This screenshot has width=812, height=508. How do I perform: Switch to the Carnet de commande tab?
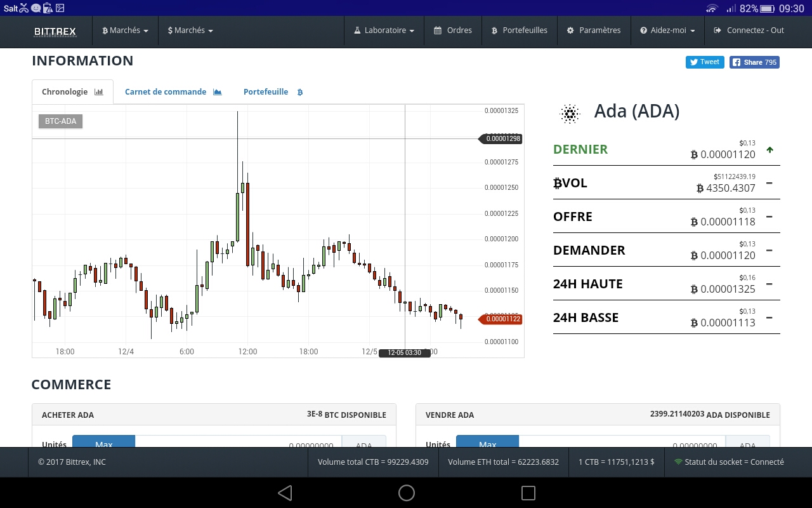[173, 92]
